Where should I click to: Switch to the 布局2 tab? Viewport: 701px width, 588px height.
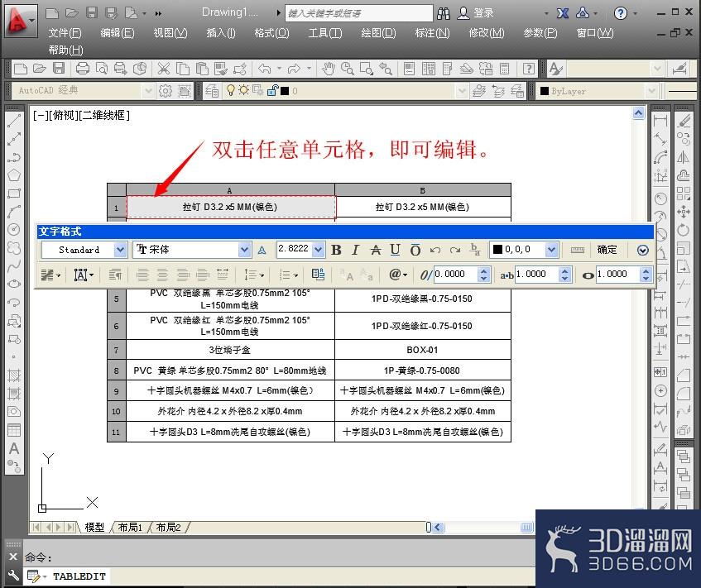[169, 528]
